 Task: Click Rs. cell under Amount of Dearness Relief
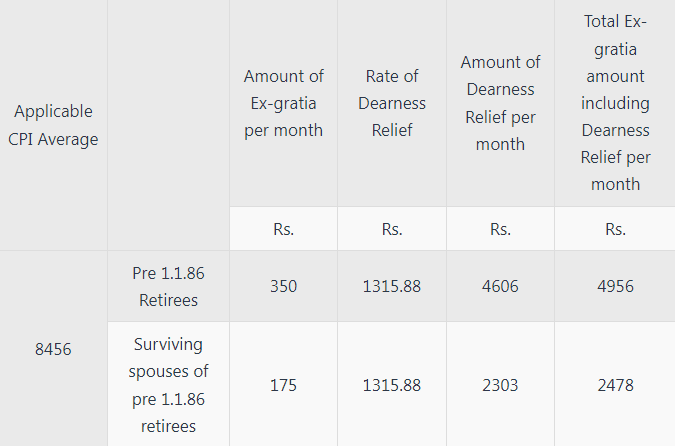coord(500,229)
